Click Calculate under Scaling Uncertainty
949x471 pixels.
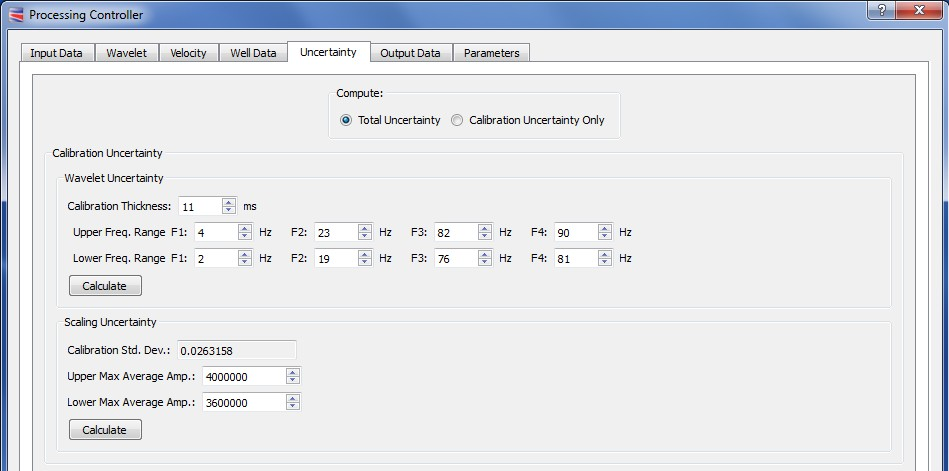(105, 430)
